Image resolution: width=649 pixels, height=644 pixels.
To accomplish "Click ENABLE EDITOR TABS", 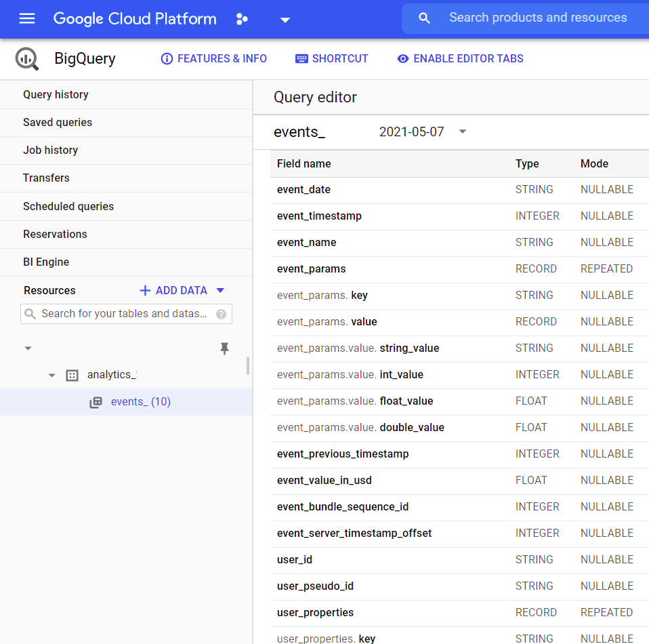I will click(x=460, y=59).
